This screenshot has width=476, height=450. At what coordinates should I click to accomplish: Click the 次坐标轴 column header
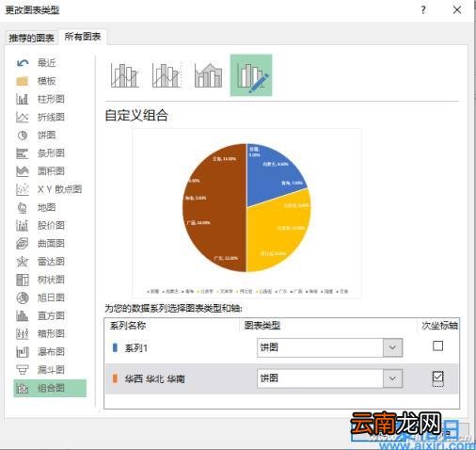439,326
